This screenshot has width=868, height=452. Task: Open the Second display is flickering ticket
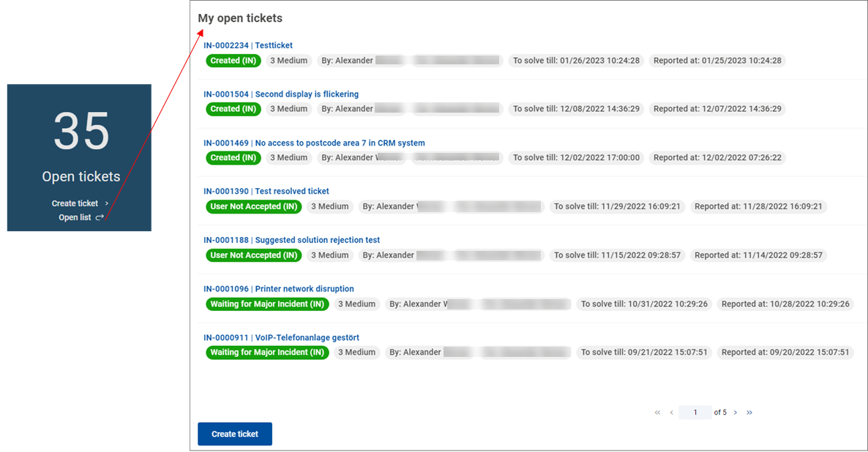pyautogui.click(x=281, y=94)
